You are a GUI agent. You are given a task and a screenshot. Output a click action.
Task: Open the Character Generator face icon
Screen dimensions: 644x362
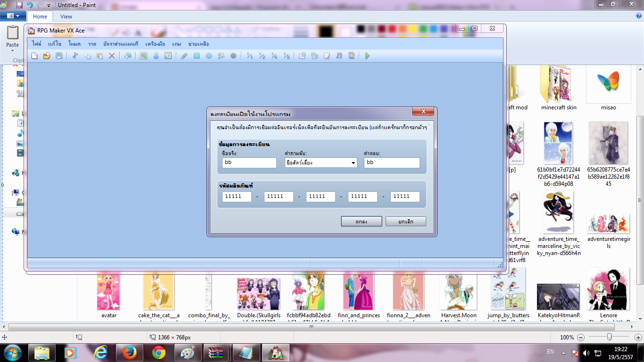pyautogui.click(x=351, y=56)
